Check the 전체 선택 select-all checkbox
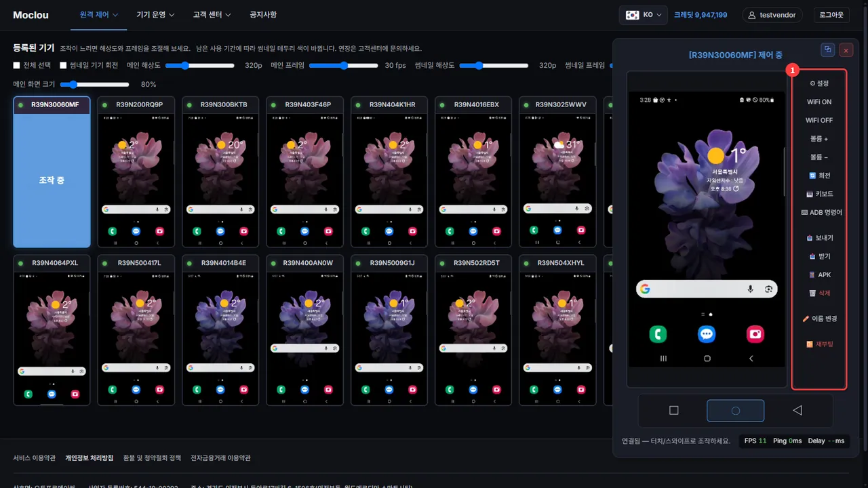This screenshot has height=488, width=868. tap(17, 66)
